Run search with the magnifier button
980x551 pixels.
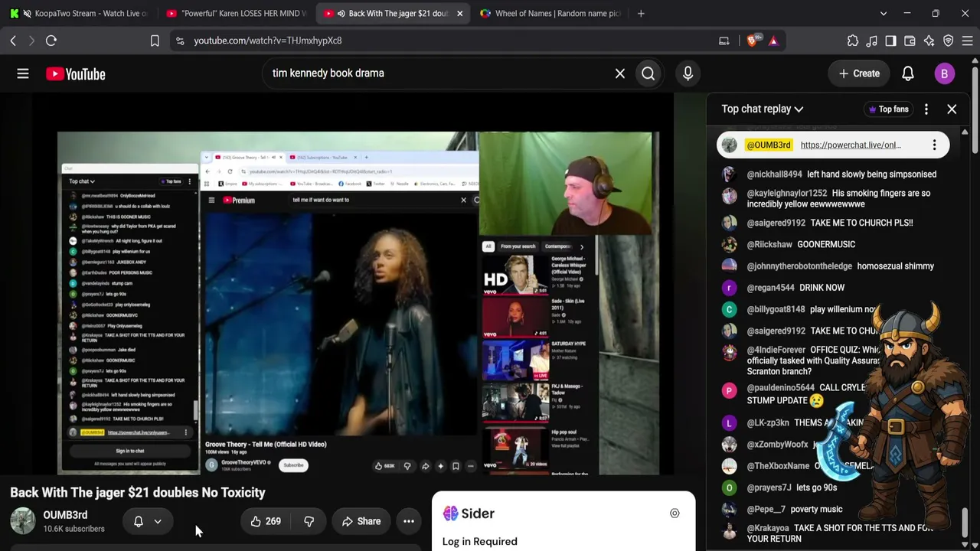648,73
